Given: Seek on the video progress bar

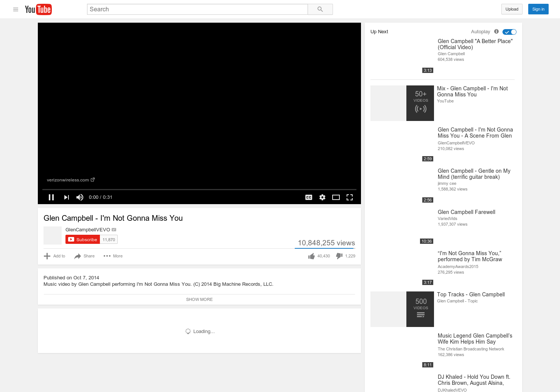Looking at the screenshot, I should click(199, 189).
